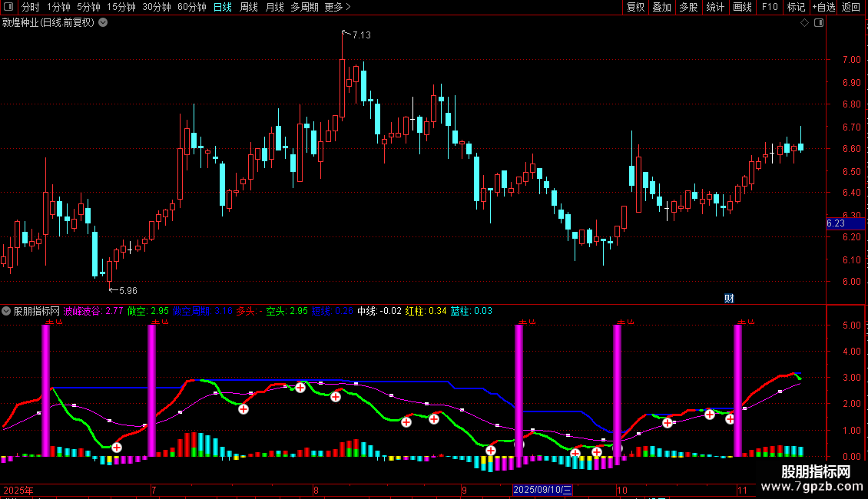Image resolution: width=868 pixels, height=499 pixels.
Task: Click the 敦煌种业(日线.前复权) chart title
Action: click(48, 23)
